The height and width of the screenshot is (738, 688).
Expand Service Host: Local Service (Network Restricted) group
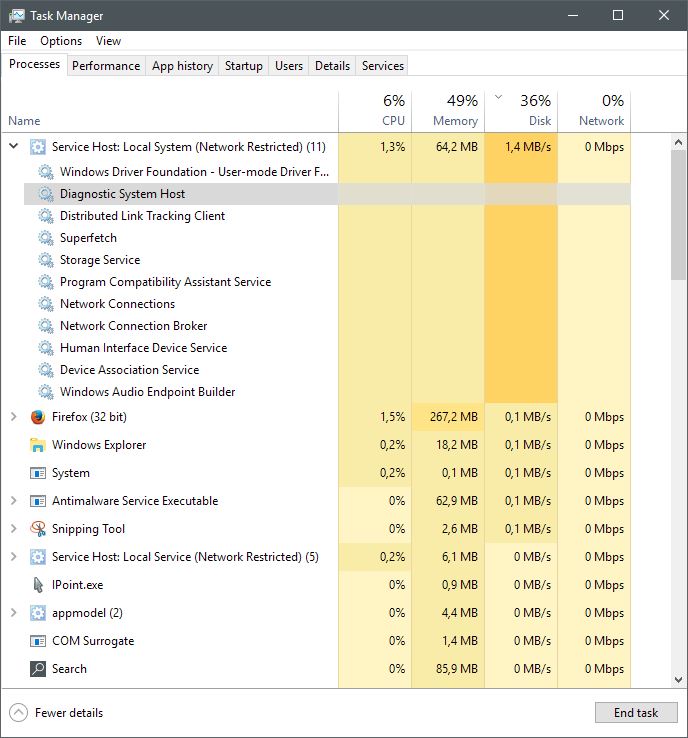click(14, 557)
